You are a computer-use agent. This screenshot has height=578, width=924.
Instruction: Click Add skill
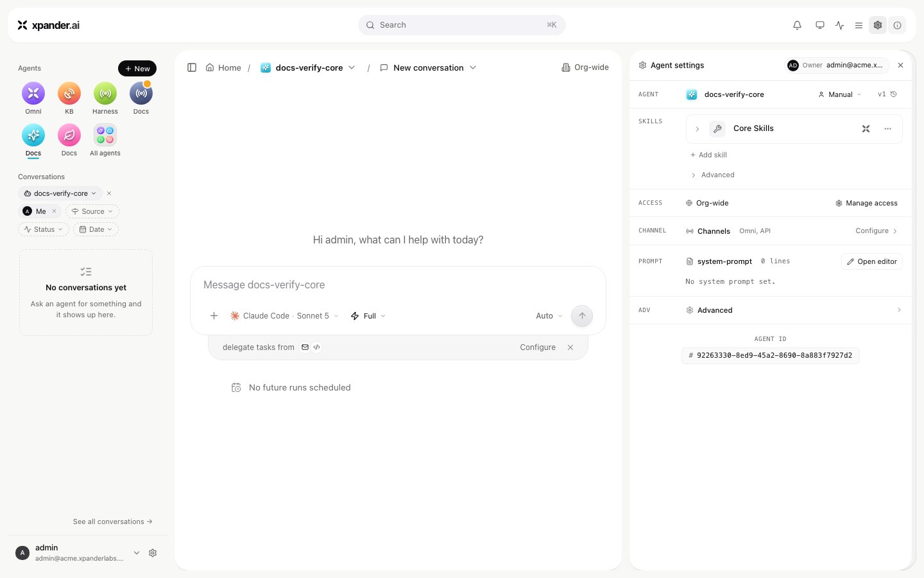[708, 155]
